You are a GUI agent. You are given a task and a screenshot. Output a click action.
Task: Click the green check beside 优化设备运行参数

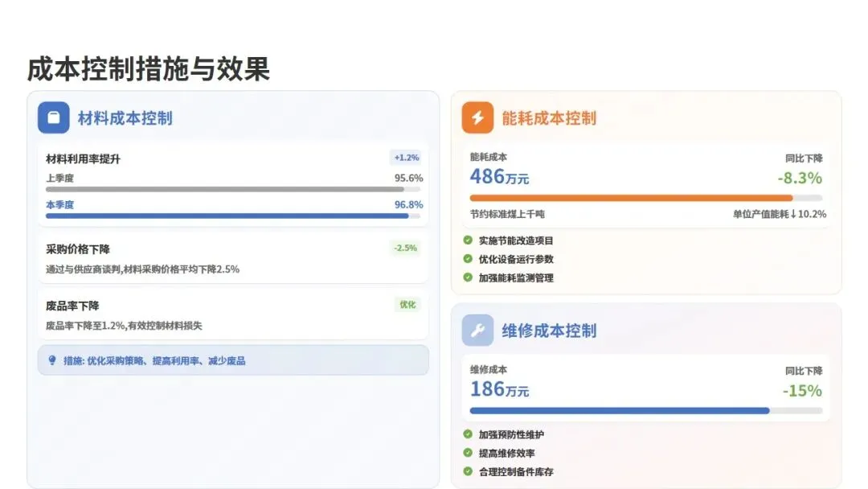click(x=468, y=259)
